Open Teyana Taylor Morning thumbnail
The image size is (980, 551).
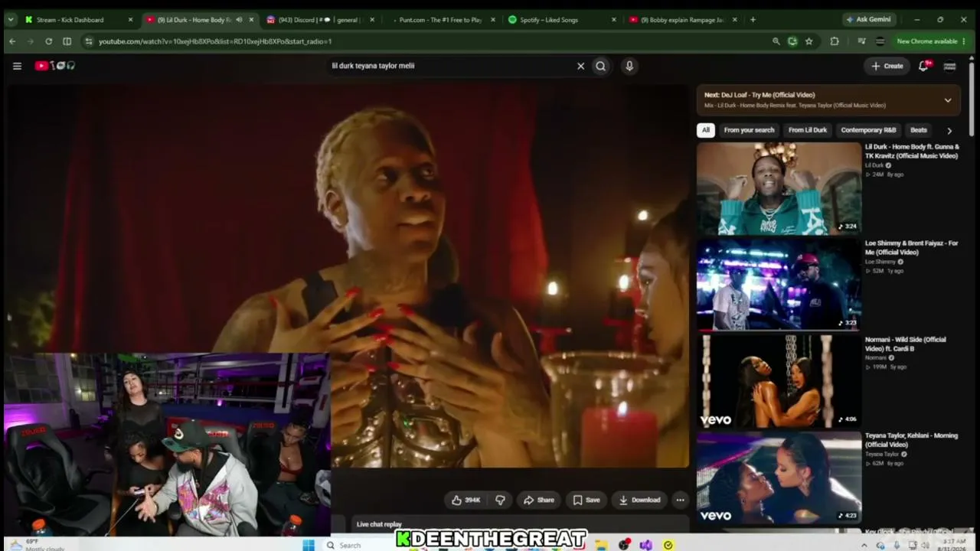(x=779, y=478)
